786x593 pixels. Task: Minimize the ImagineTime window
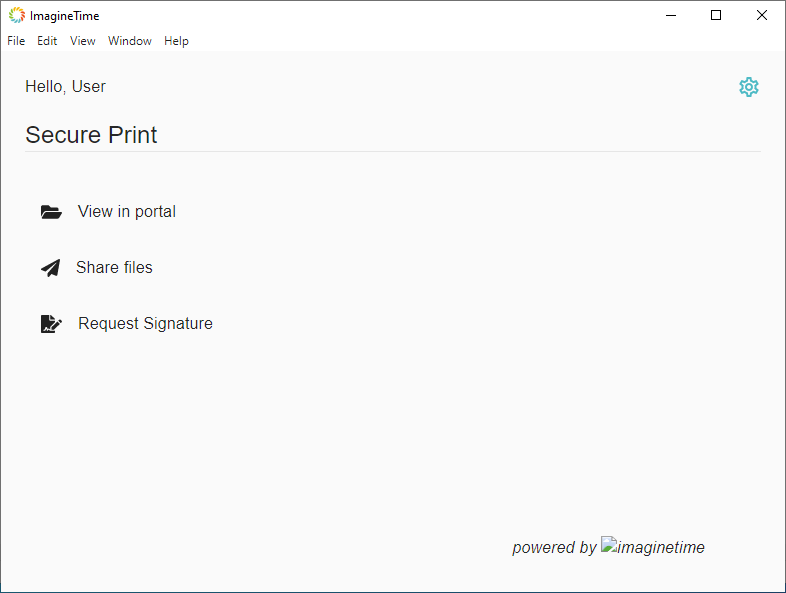point(670,15)
